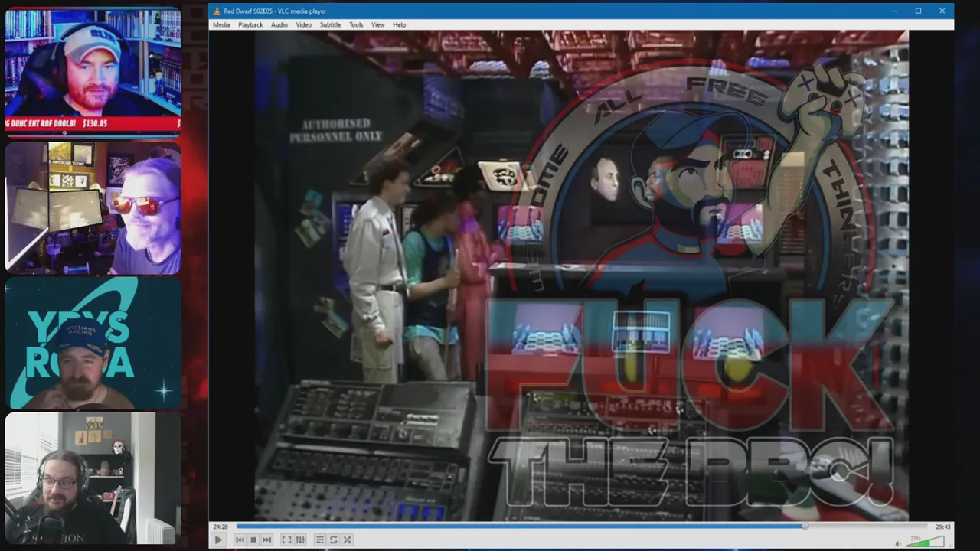Toggle loop/repeat mode in VLC
Viewport: 980px width, 551px height.
[x=334, y=540]
